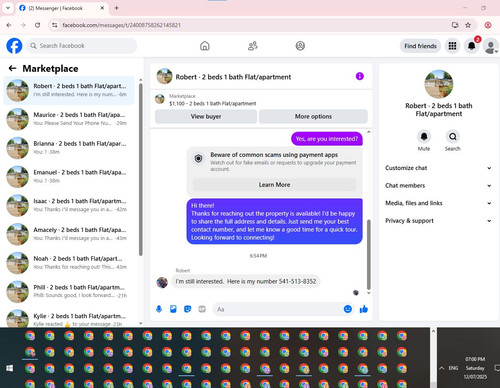This screenshot has width=500, height=388.
Task: Click the Find friends button
Action: 420,46
